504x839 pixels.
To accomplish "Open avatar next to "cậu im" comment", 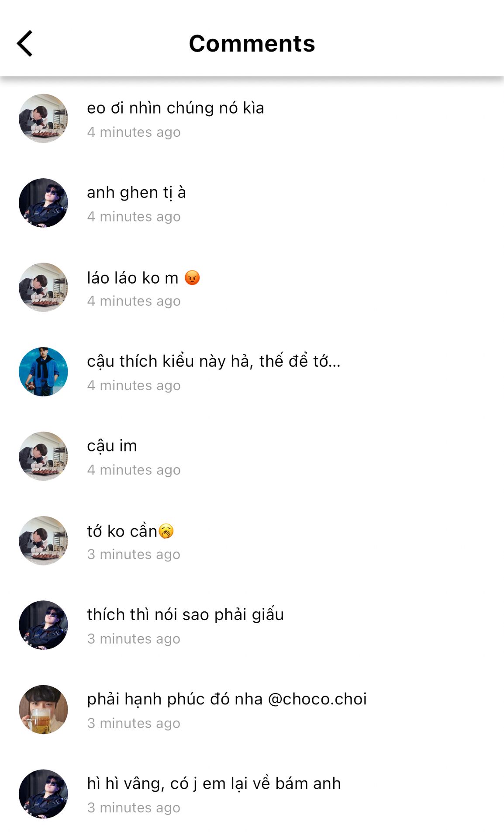I will pyautogui.click(x=43, y=456).
